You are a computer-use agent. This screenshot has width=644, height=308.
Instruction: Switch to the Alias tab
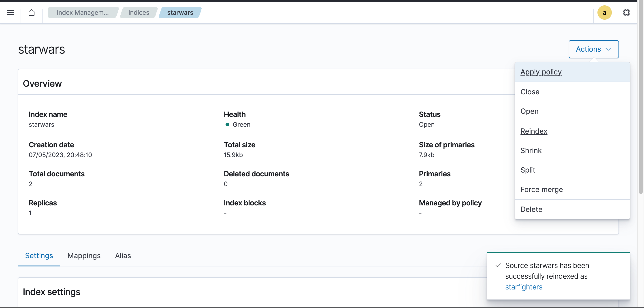point(123,255)
